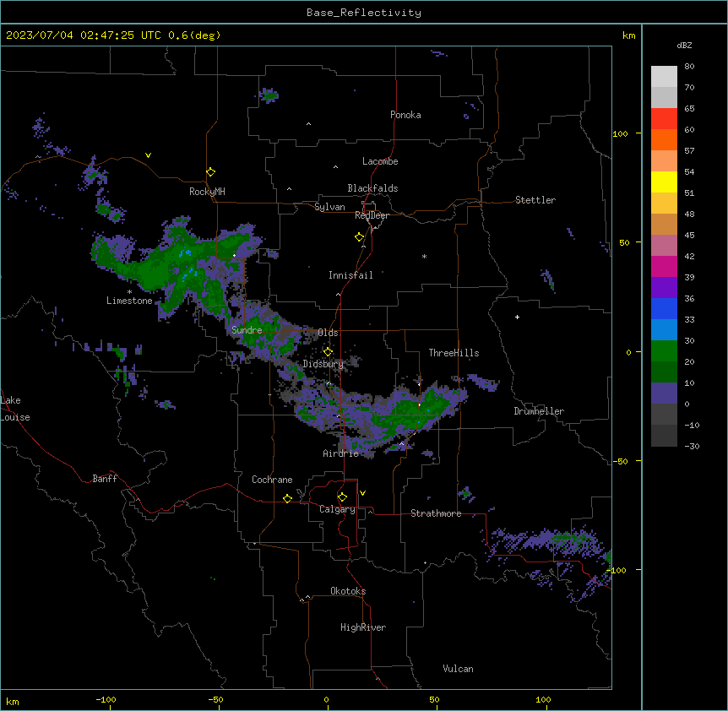This screenshot has width=728, height=711.
Task: Click the Didsbury label
Action: 323,364
